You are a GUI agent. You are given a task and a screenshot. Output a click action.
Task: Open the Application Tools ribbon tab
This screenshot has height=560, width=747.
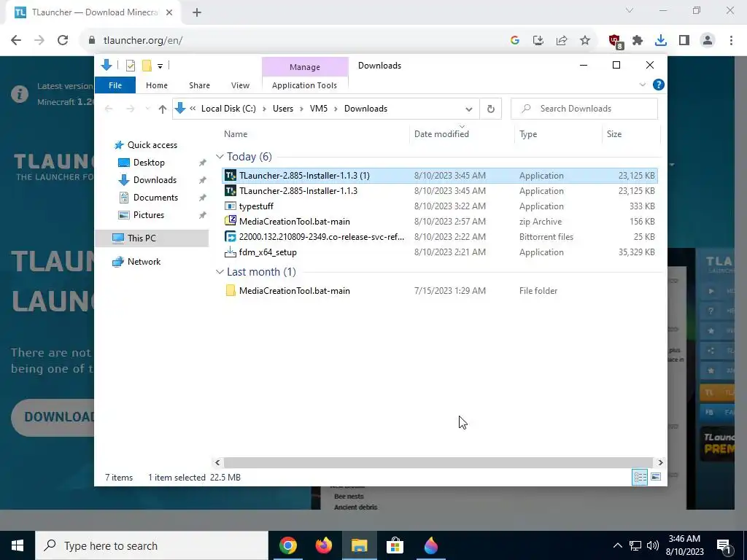coord(304,85)
